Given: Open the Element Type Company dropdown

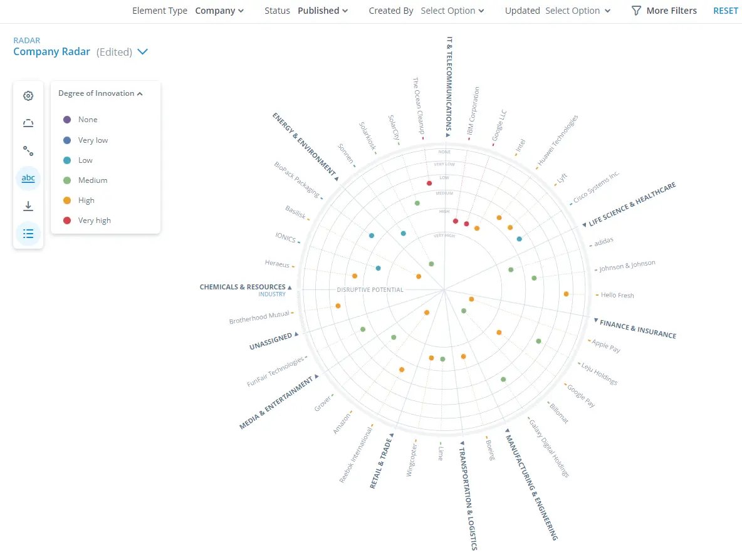Looking at the screenshot, I should click(219, 11).
